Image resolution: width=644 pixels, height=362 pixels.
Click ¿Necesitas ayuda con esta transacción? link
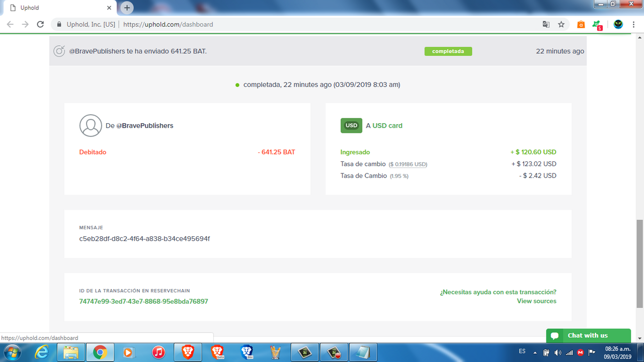coord(498,292)
